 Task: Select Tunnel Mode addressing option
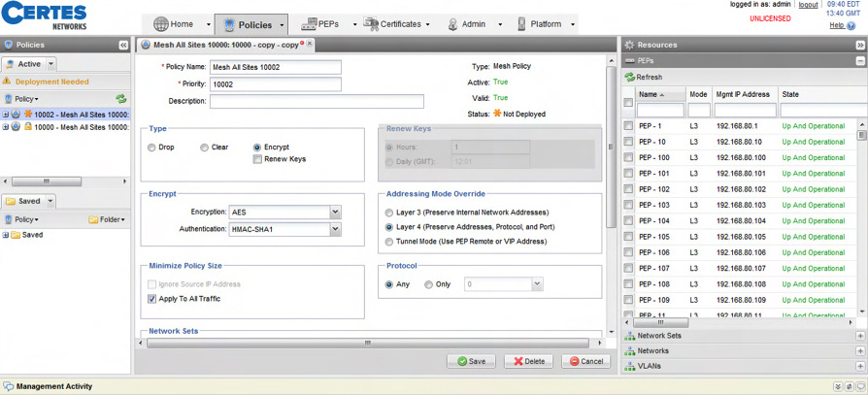click(389, 241)
